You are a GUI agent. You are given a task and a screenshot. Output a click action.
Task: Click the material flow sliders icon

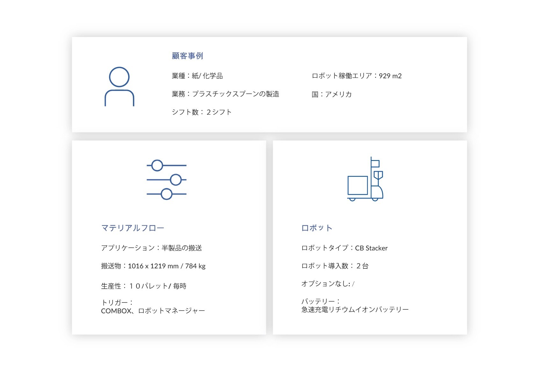[x=166, y=180]
